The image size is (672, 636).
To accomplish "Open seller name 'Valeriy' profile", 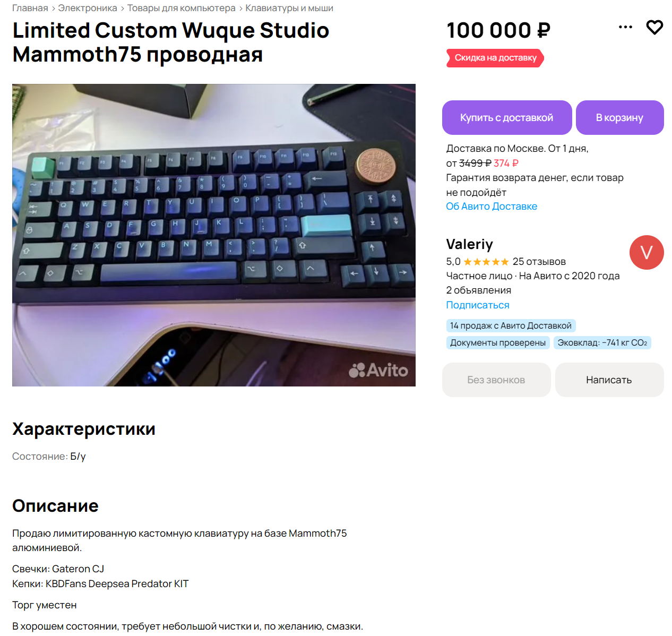I will point(470,244).
